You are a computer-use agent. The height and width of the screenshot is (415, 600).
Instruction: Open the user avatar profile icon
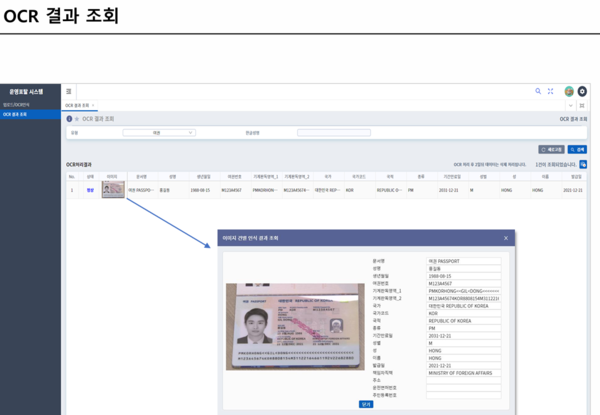pos(569,91)
